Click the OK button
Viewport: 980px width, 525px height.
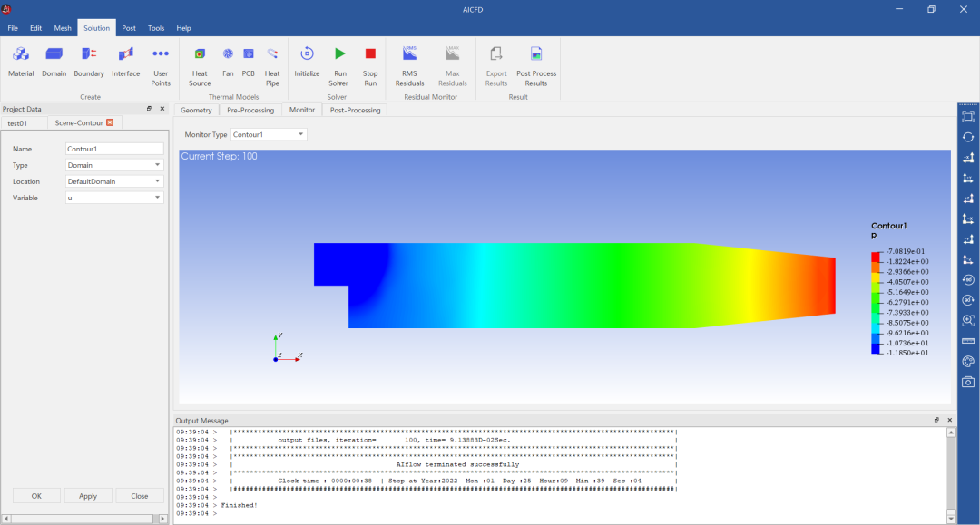(x=36, y=496)
